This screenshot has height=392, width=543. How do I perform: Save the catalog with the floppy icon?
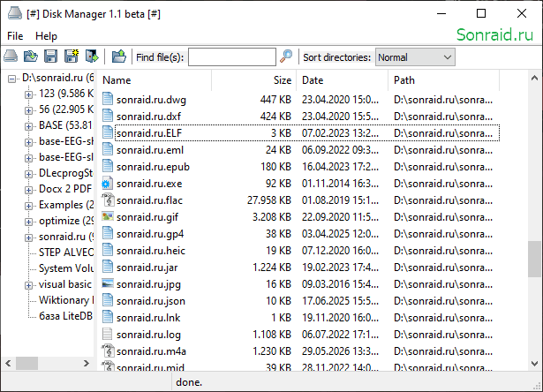tap(50, 57)
